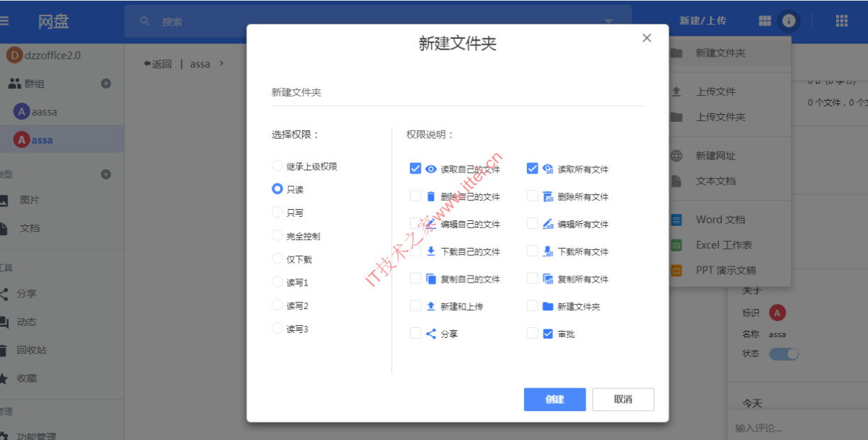Open the 新建/上传 dropdown
868x440 pixels.
[703, 21]
